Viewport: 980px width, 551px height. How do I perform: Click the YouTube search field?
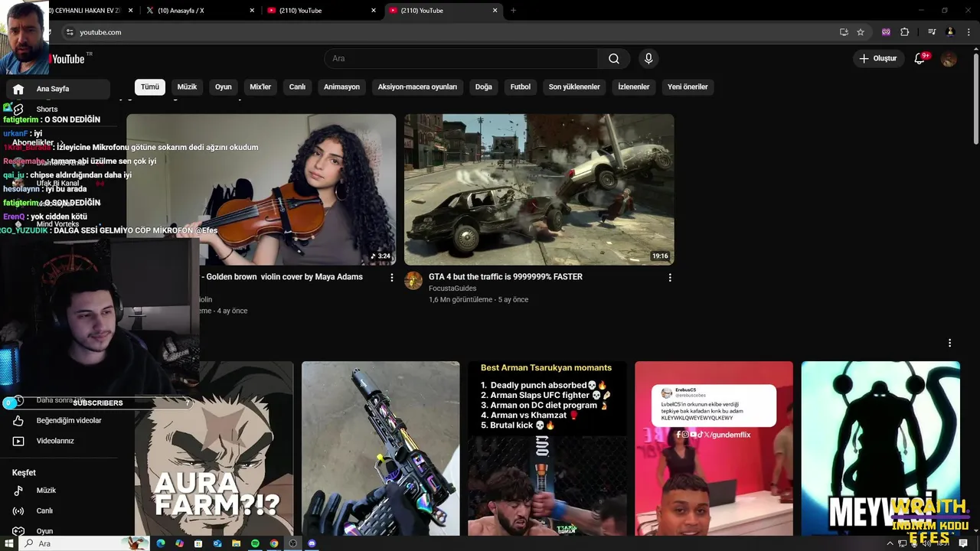[461, 59]
